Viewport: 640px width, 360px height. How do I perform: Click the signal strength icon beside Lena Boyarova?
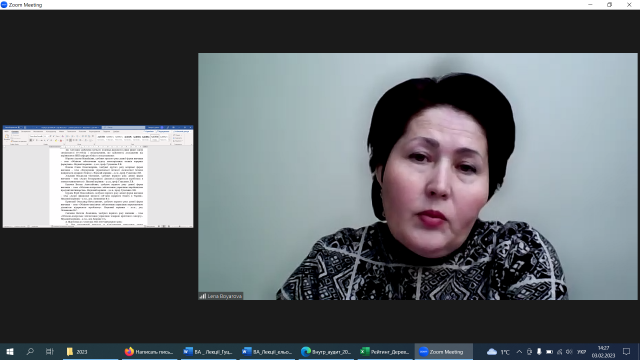(x=202, y=296)
